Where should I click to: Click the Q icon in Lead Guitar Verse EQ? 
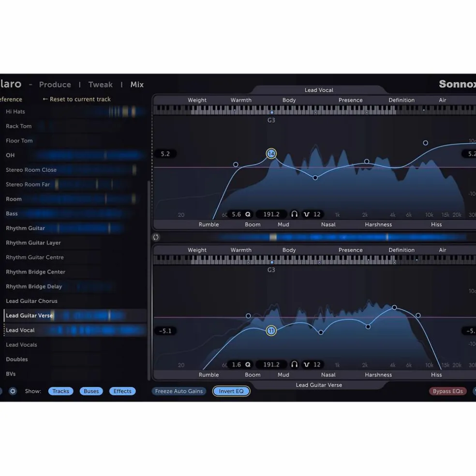248,365
